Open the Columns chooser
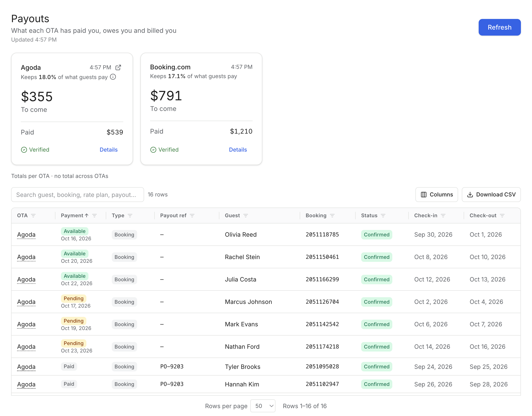Screen dimensions: 532x416 [x=437, y=195]
